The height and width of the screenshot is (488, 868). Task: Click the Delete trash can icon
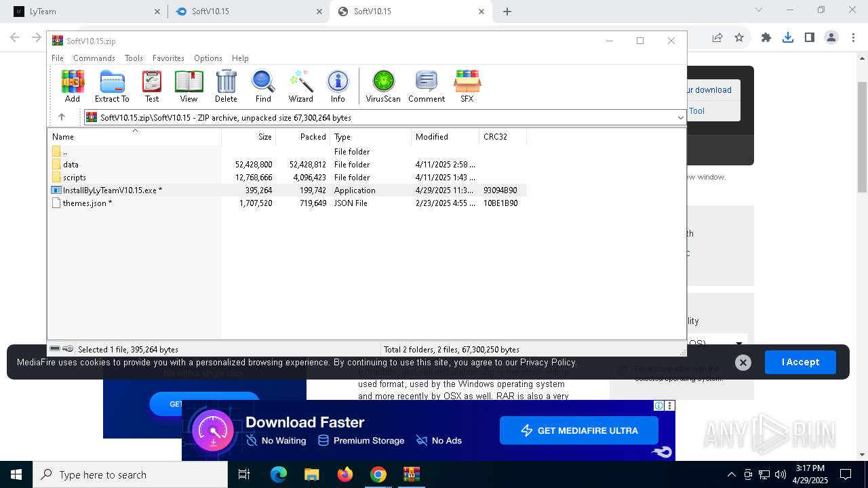click(226, 86)
